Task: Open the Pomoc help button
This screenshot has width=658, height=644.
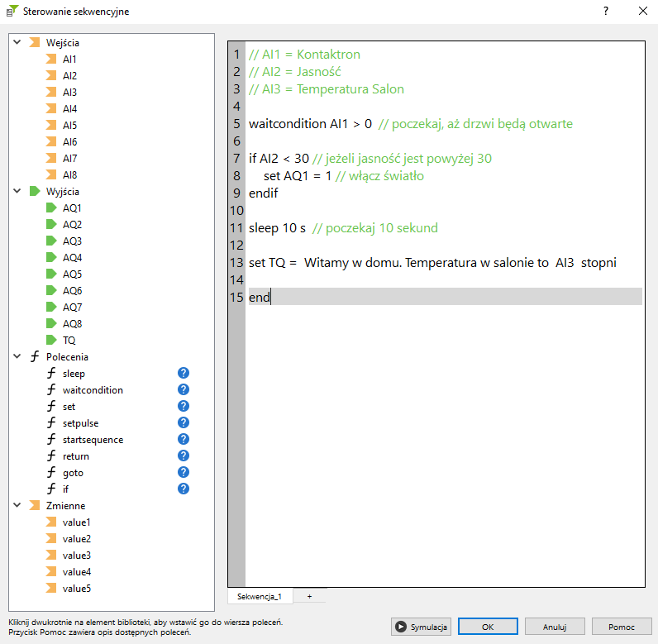Action: coord(621,627)
